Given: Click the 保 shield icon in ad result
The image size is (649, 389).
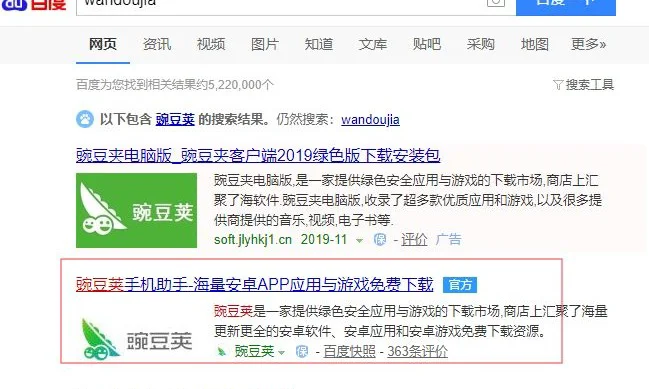Looking at the screenshot, I should (380, 240).
